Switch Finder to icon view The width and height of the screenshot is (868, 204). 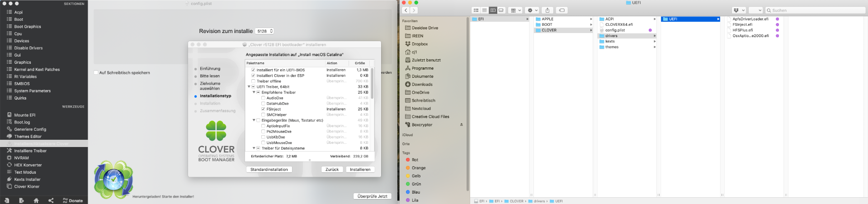pos(476,10)
